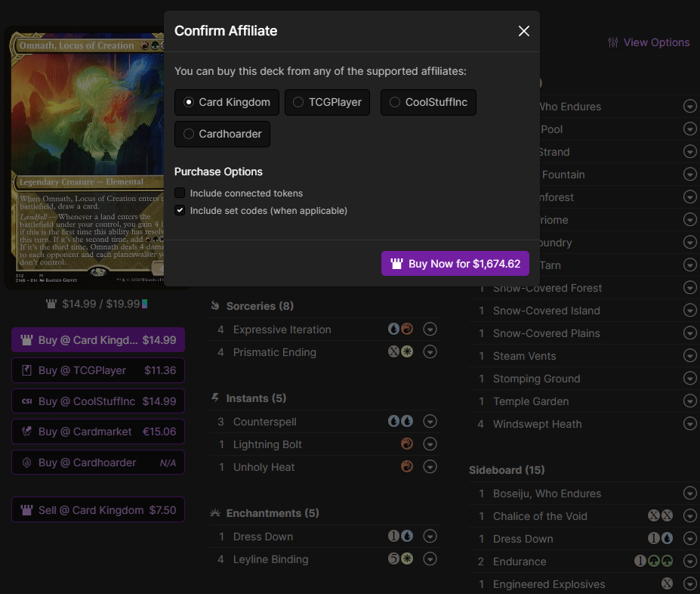Open dropdown arrow beside Counterspell
Image resolution: width=700 pixels, height=594 pixels.
click(x=430, y=422)
